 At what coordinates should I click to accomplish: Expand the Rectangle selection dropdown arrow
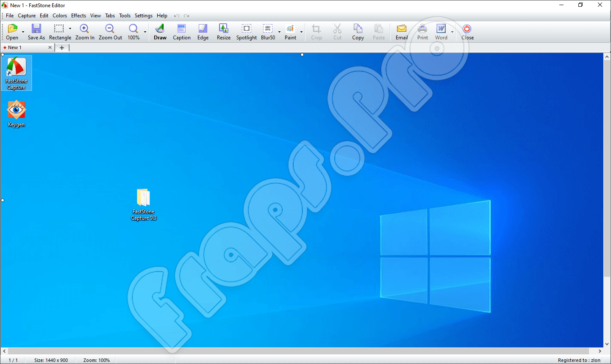(70, 29)
